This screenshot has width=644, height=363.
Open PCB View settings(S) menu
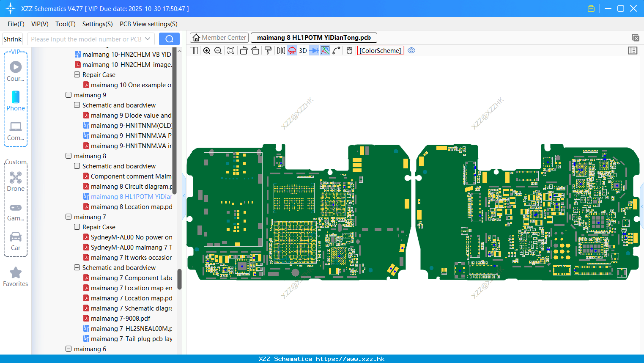[148, 24]
